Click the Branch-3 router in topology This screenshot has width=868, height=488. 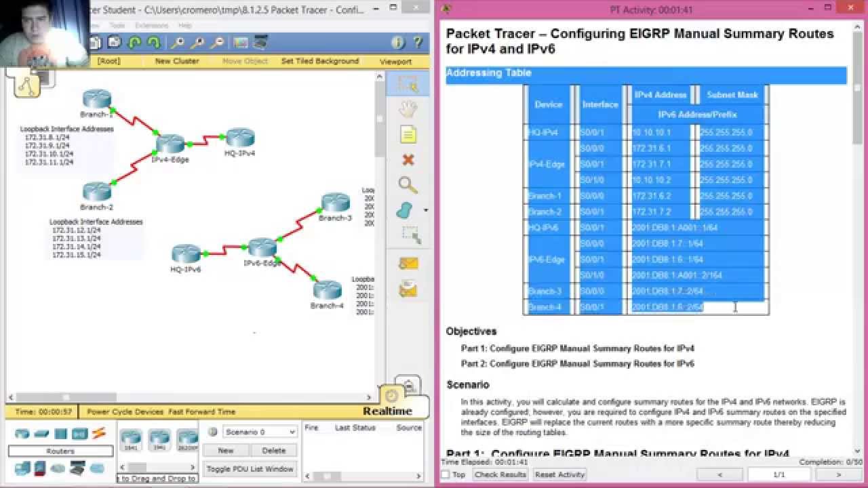pos(335,203)
